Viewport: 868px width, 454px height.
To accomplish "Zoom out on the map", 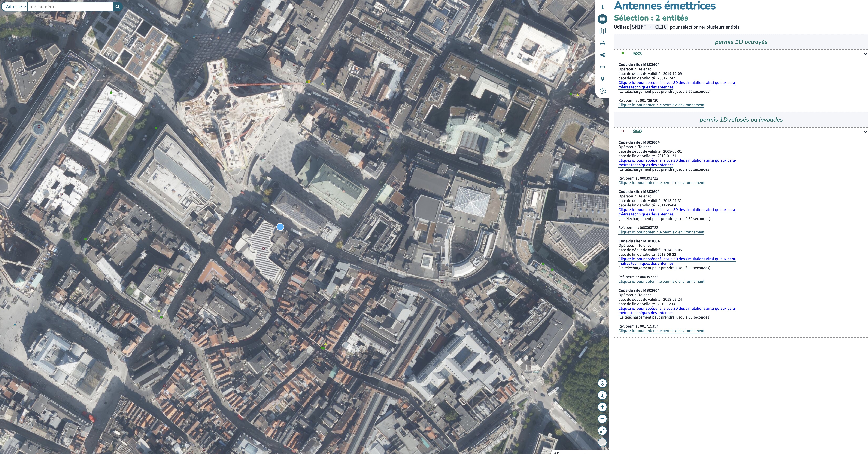I will (x=602, y=419).
